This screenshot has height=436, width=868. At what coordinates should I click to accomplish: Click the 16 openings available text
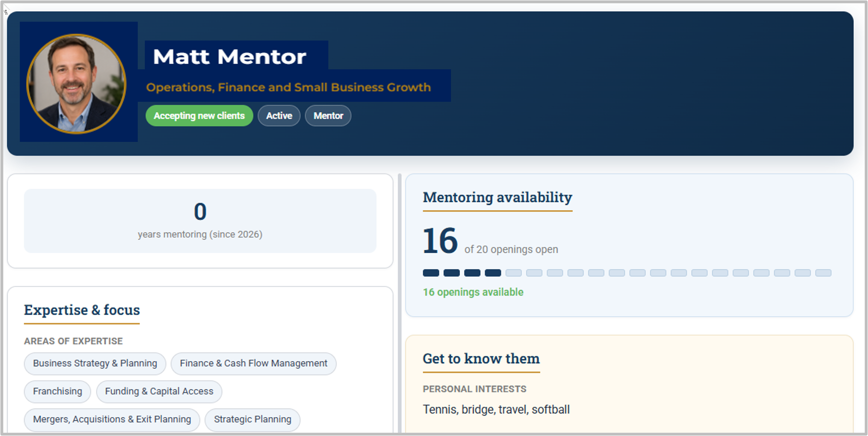click(473, 292)
